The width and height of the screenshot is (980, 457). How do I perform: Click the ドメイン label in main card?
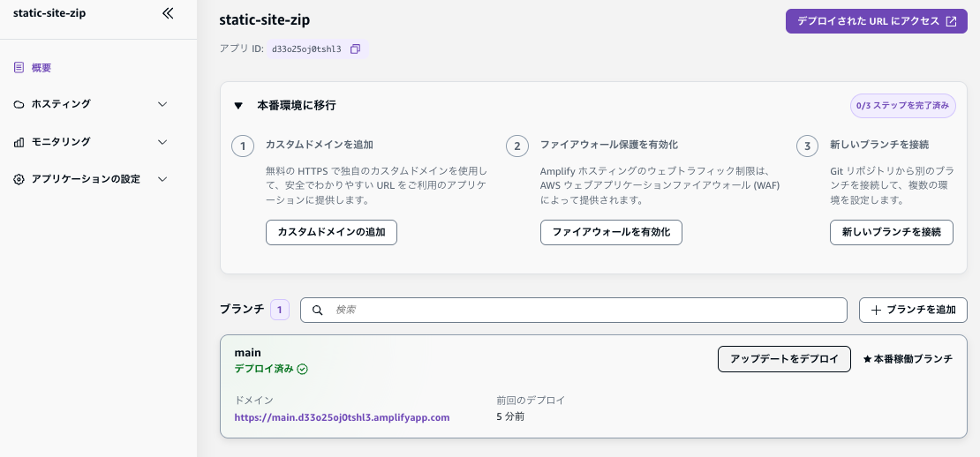[x=253, y=401]
